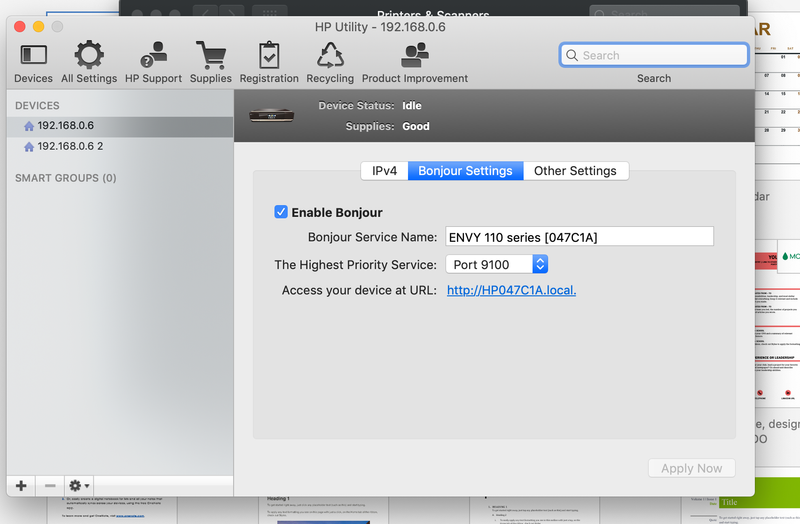The width and height of the screenshot is (800, 524).
Task: Switch to the IPv4 tab
Action: tap(384, 171)
